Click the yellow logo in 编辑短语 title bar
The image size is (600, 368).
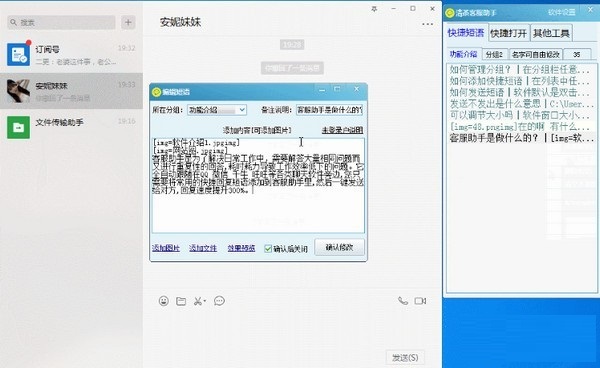pos(157,92)
